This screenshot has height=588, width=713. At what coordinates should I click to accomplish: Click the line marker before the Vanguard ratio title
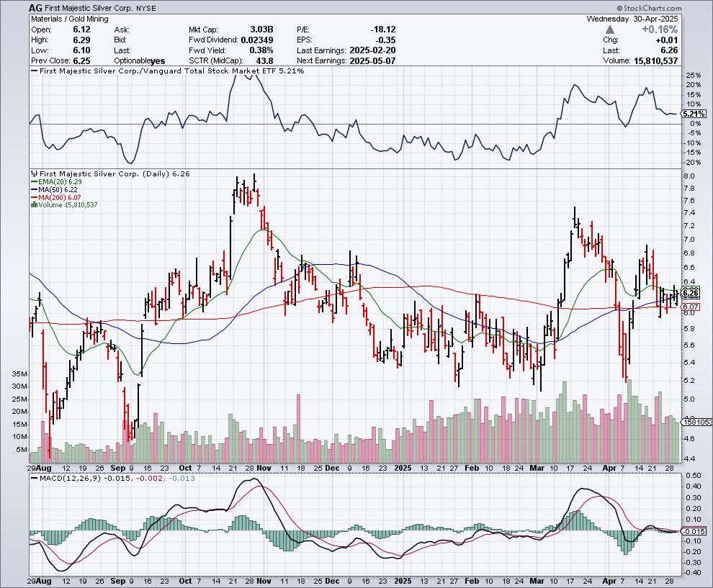[32, 71]
